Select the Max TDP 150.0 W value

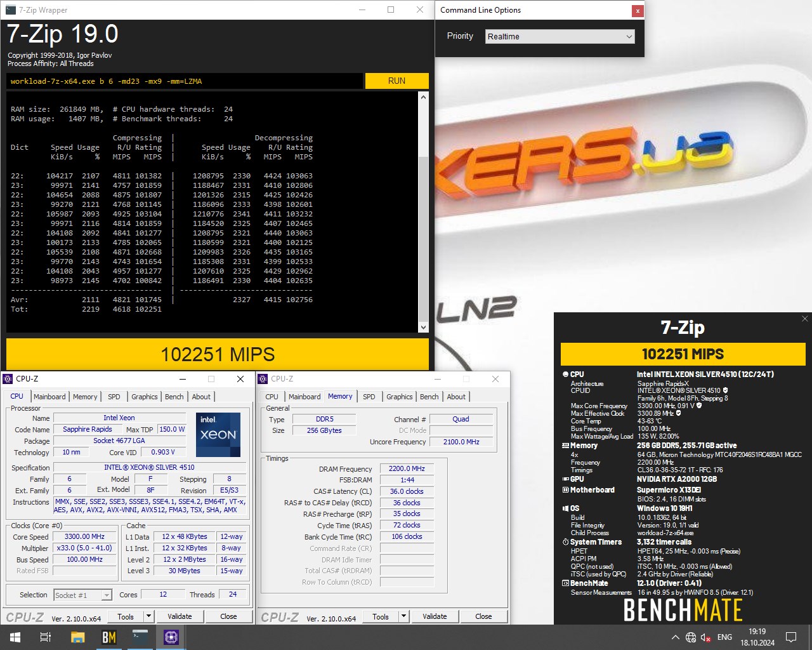(172, 429)
